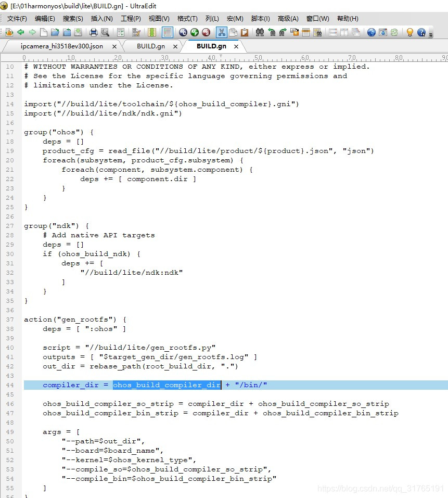Find previous with the left-arrow binoculars icon
Screen dimensions: 448x498
(x=272, y=32)
